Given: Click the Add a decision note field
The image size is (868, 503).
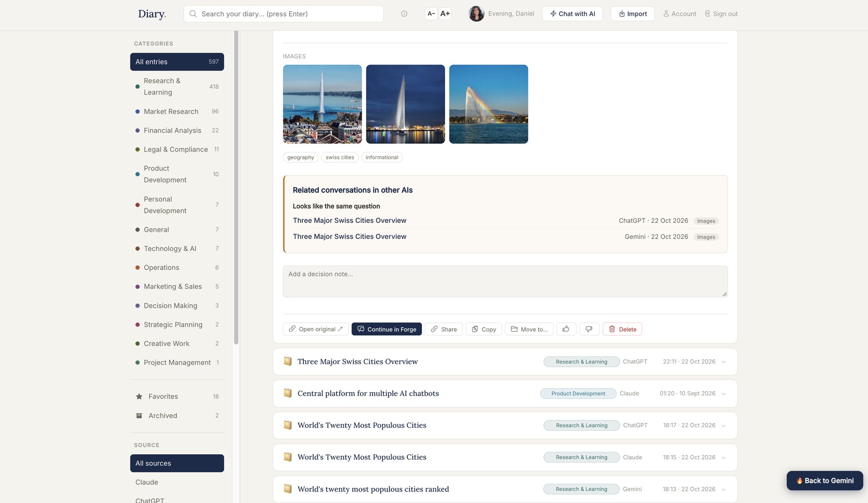Looking at the screenshot, I should [505, 281].
